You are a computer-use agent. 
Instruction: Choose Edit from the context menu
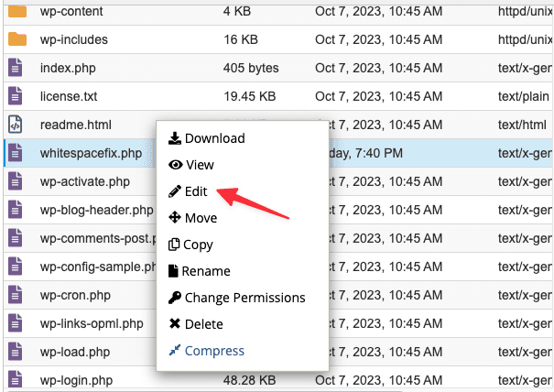[x=196, y=191]
